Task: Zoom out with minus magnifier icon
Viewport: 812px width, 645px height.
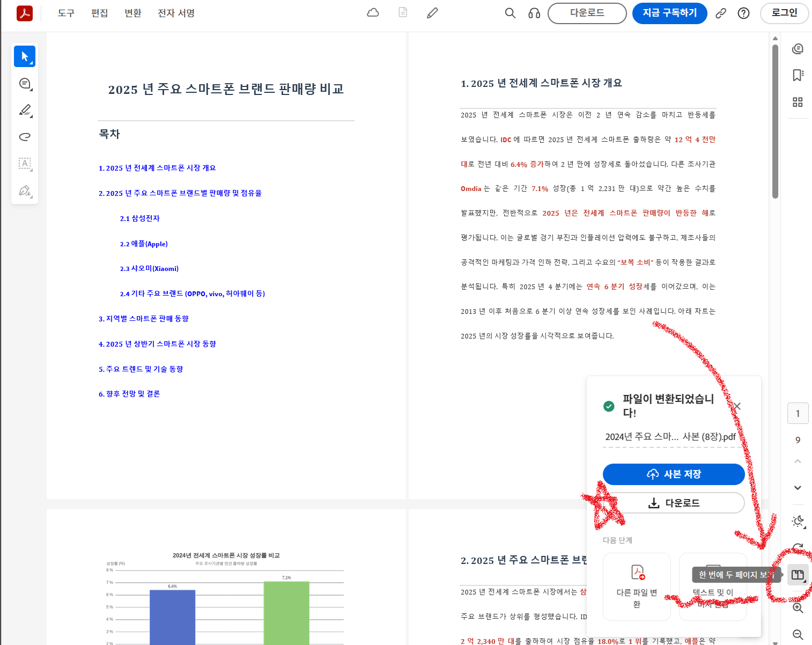Action: click(798, 635)
